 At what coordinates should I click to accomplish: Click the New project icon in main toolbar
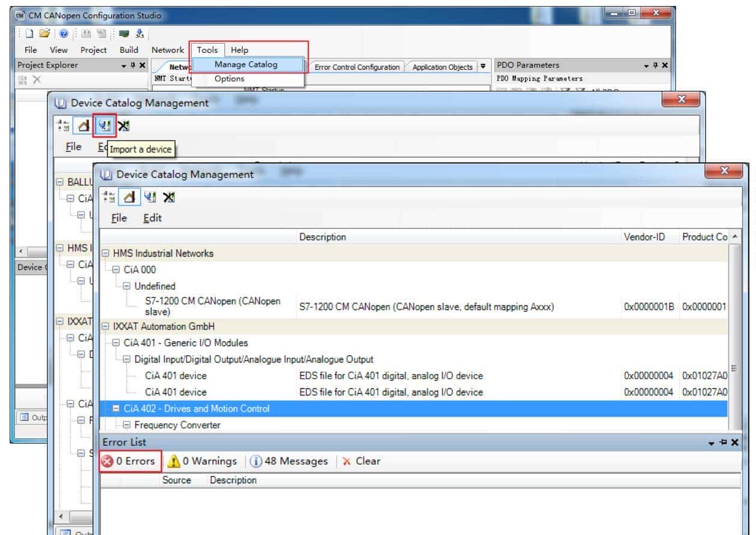tap(29, 34)
